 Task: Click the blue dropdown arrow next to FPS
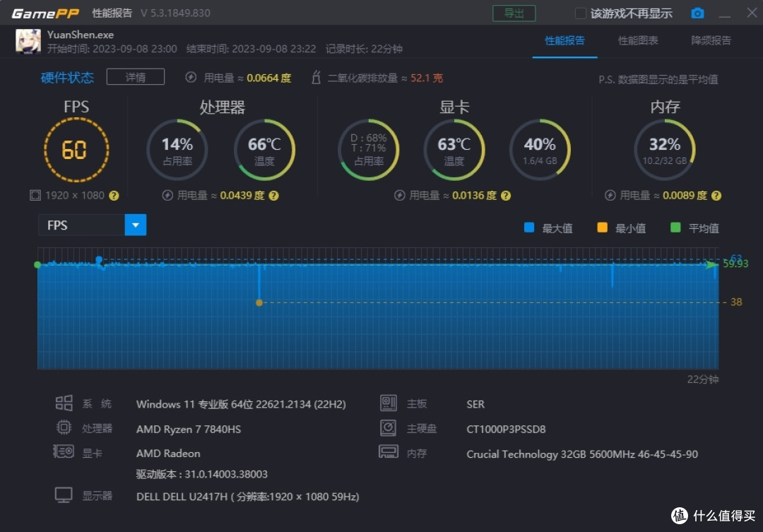[136, 225]
